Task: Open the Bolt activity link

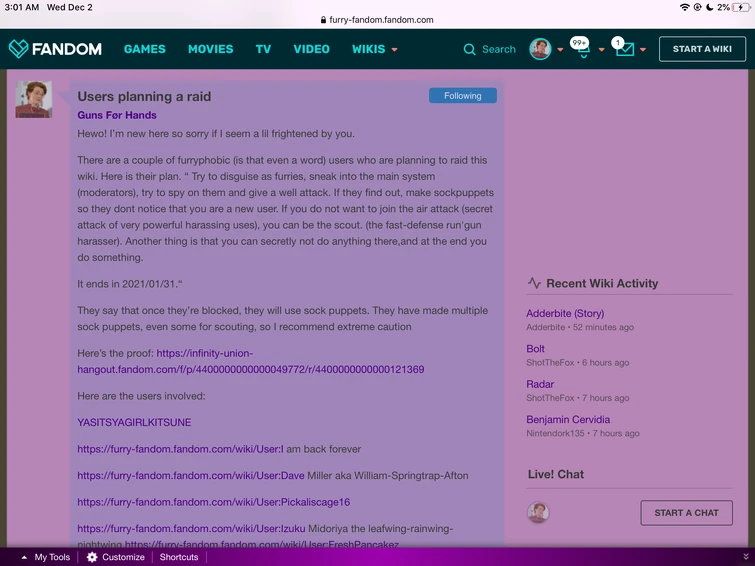Action: pyautogui.click(x=535, y=349)
